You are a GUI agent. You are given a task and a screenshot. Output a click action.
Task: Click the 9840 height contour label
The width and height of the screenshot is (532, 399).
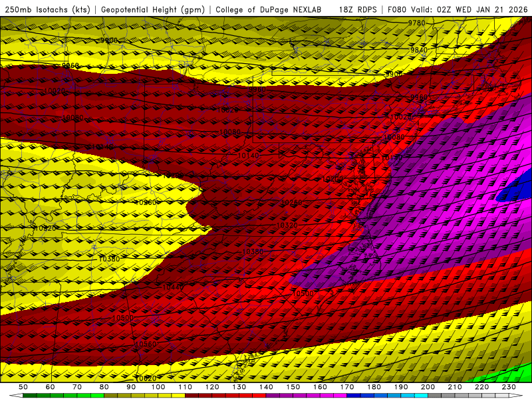coord(419,50)
